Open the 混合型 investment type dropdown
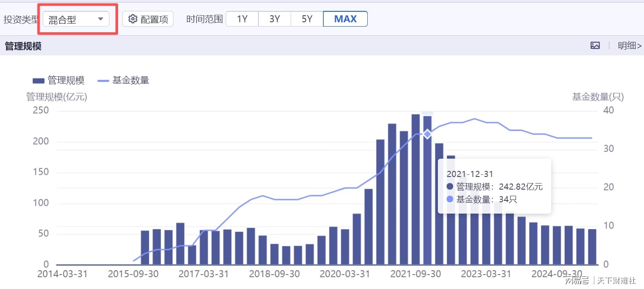The height and width of the screenshot is (289, 644). click(76, 19)
